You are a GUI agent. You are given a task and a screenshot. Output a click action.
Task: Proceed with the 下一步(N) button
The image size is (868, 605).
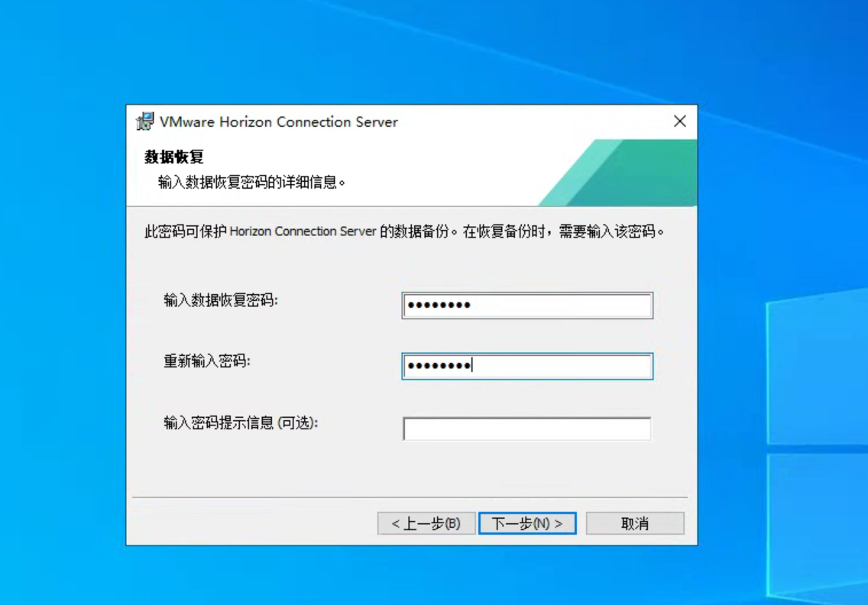pyautogui.click(x=527, y=523)
